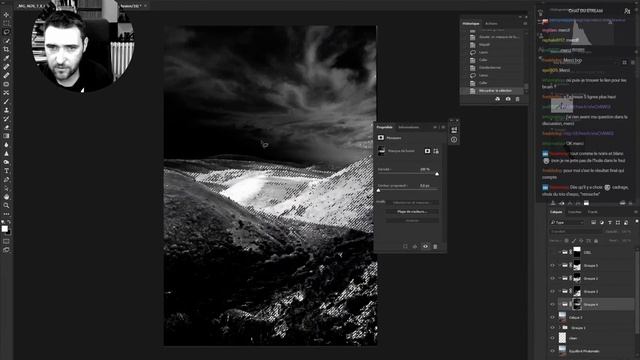Load selection from mask in Properties footer
This screenshot has height=360, width=640.
(x=405, y=247)
